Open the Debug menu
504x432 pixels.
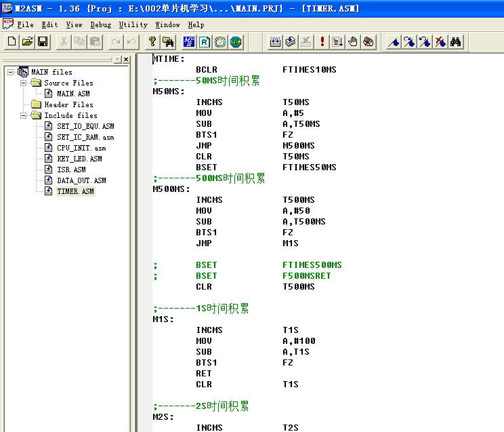[x=100, y=24]
